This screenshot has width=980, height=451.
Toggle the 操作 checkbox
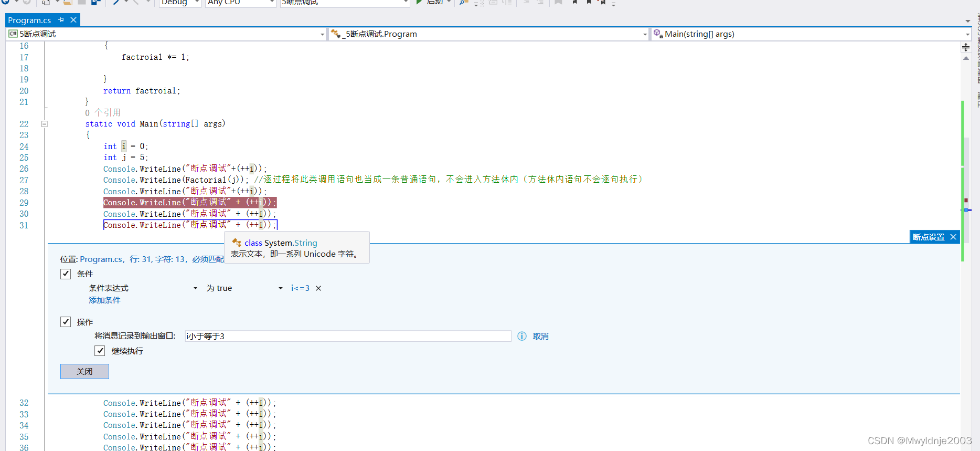click(66, 322)
